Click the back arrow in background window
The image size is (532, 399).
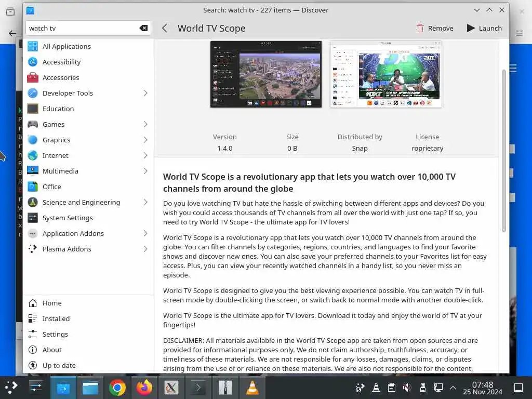(12, 33)
